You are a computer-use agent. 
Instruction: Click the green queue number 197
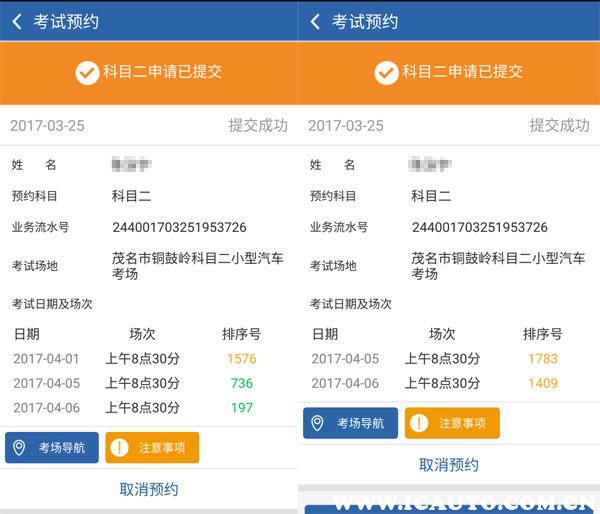[241, 407]
